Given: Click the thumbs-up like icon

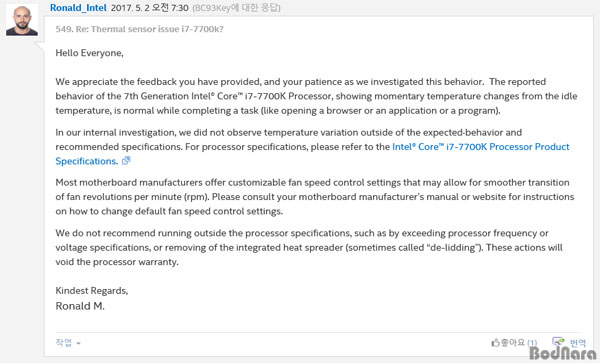Looking at the screenshot, I should coord(496,342).
